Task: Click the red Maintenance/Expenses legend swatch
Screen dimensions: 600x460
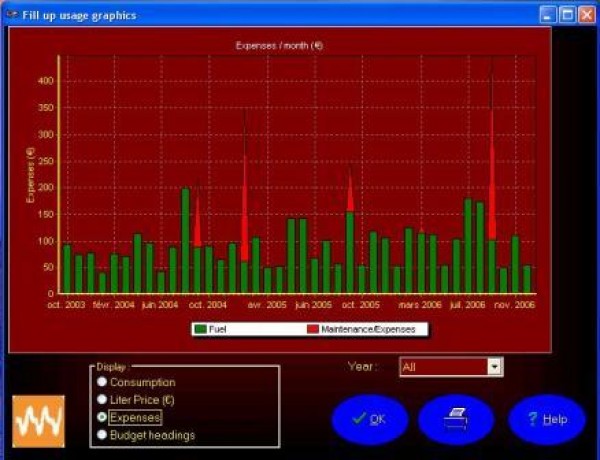Action: (313, 329)
